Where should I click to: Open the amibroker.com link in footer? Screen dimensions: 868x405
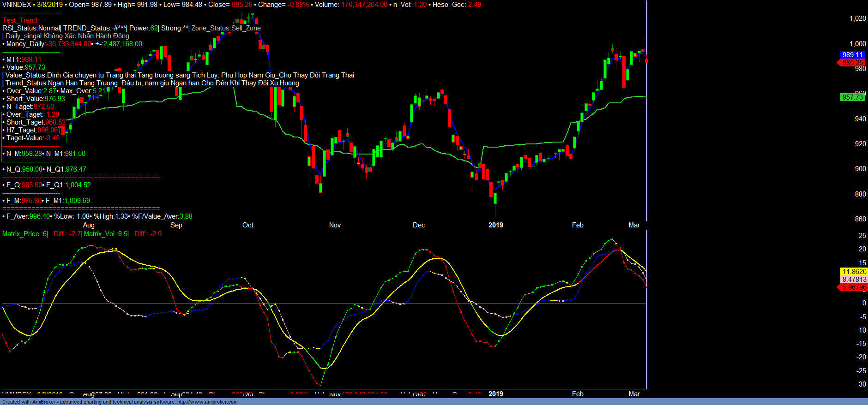coord(207,402)
